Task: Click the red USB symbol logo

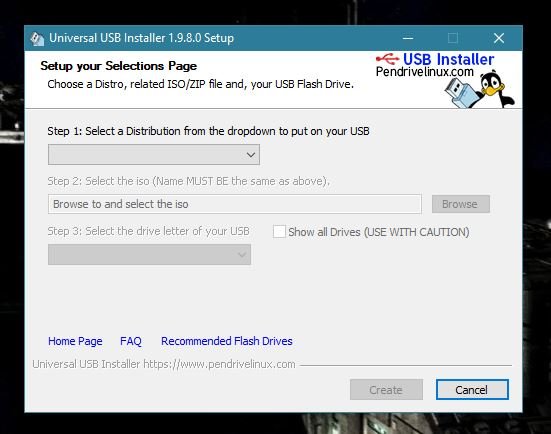Action: [x=387, y=59]
